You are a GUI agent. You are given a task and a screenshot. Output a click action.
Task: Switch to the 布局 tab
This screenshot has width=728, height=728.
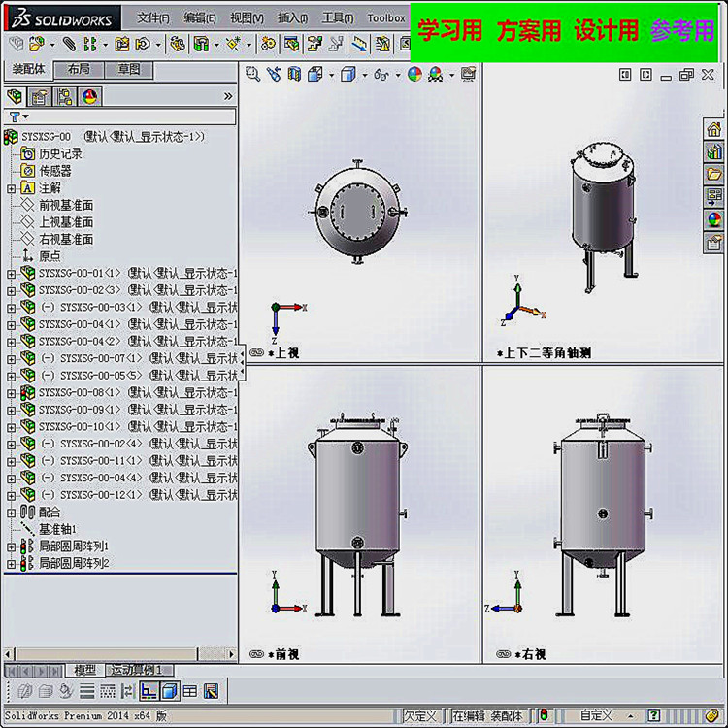79,70
